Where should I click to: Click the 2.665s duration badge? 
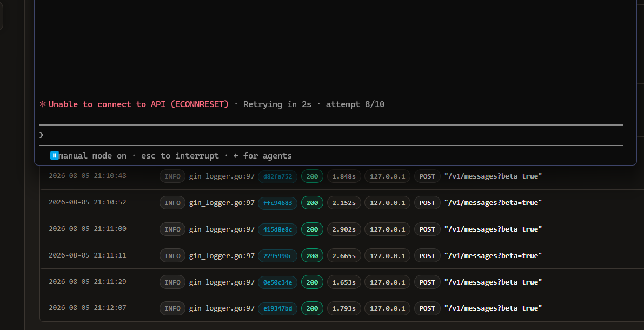[344, 256]
